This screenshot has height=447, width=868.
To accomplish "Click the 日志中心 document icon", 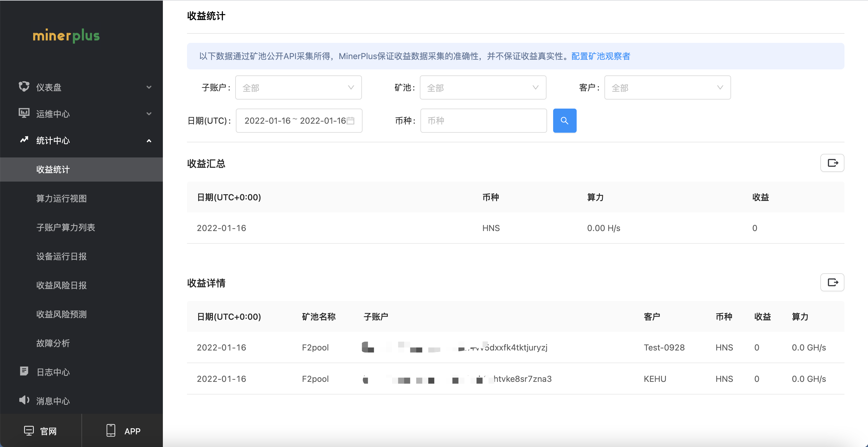I will point(24,371).
